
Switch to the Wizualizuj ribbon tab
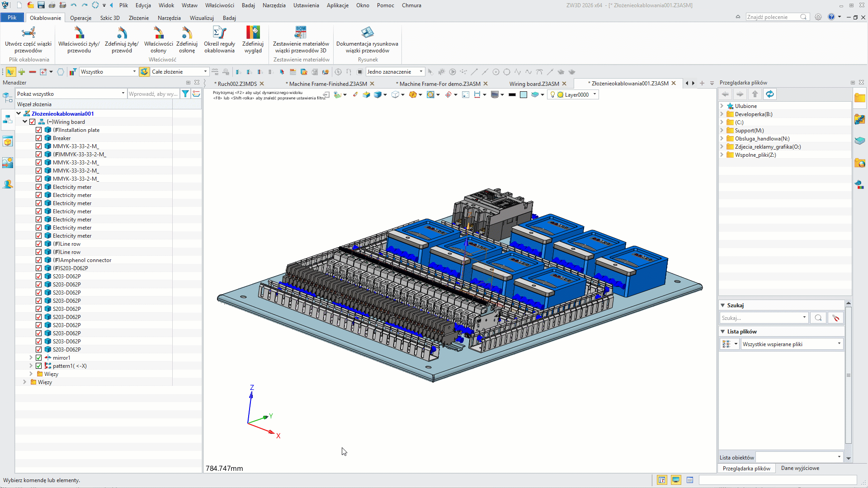click(x=202, y=18)
